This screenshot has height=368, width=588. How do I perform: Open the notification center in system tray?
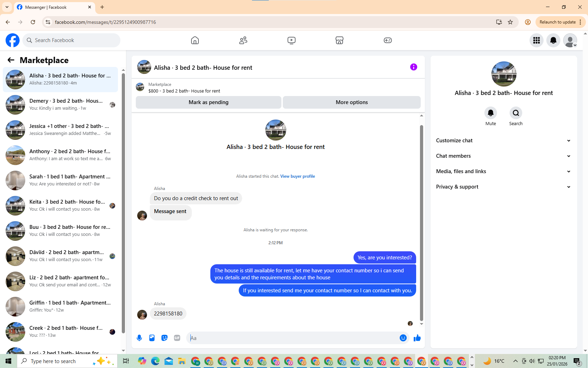[577, 361]
